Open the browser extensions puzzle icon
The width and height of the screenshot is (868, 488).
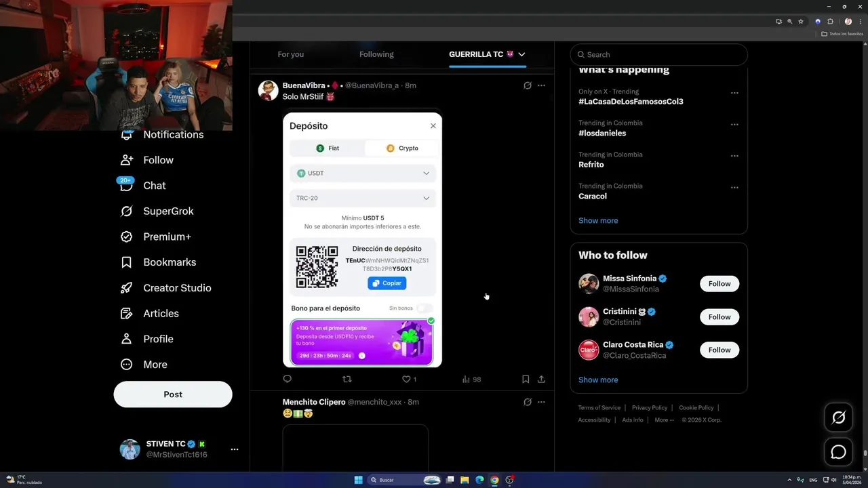[830, 22]
